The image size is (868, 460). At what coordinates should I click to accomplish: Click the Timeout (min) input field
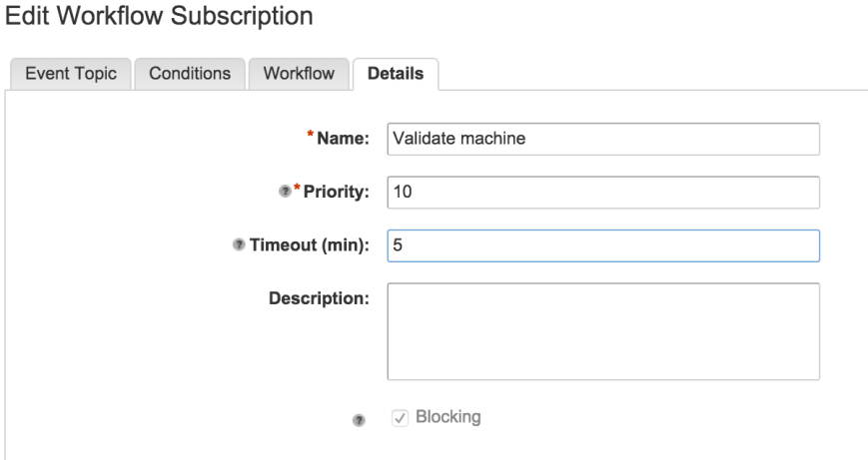click(603, 245)
